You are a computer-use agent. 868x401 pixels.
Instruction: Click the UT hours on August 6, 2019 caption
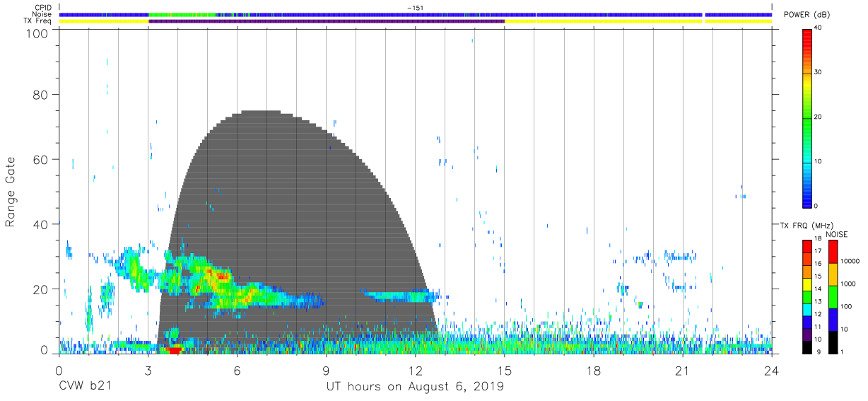415,387
